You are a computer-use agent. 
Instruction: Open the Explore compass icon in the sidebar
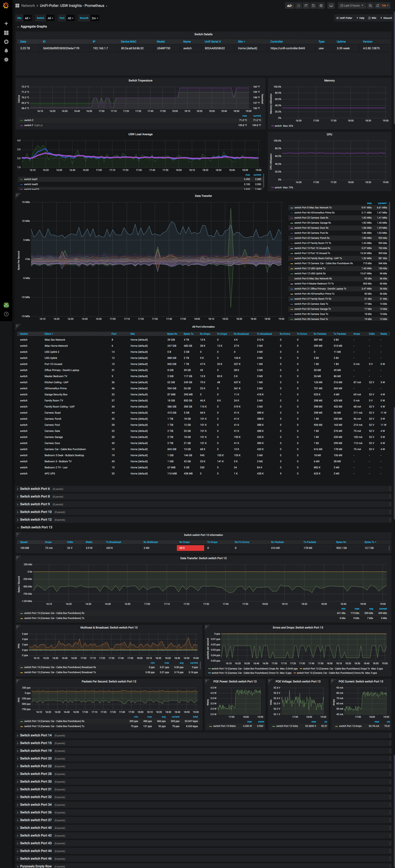(6, 42)
